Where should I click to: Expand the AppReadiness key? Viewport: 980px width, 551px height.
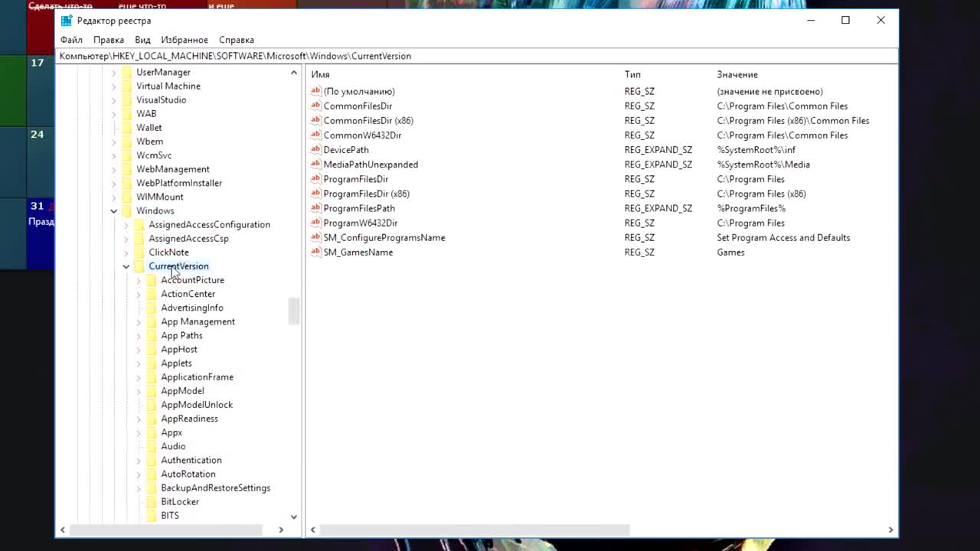pos(139,419)
